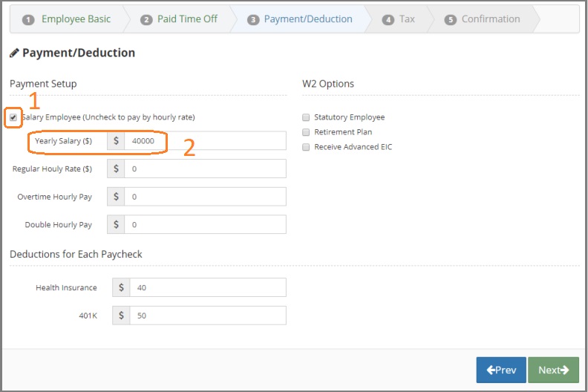Click the Regular Houly Rate ($) label
This screenshot has width=588, height=392.
(52, 169)
